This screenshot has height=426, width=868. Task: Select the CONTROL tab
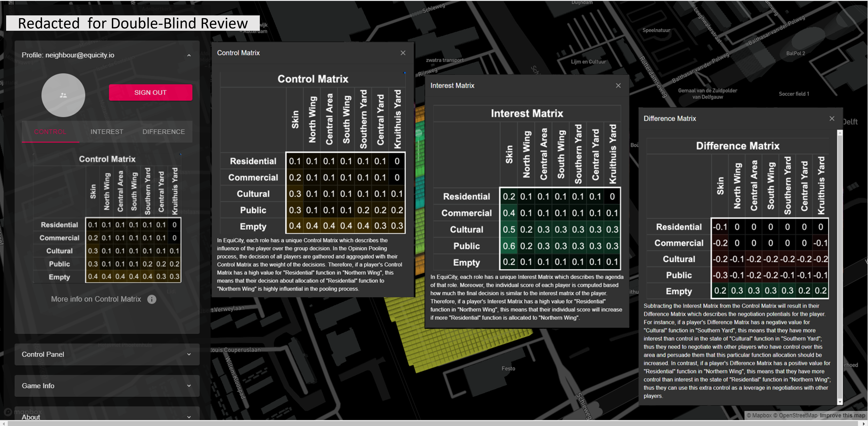(50, 132)
